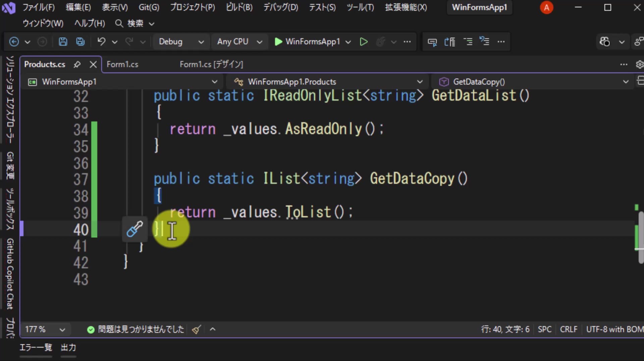Open the editor tab settings gear icon

[x=639, y=64]
